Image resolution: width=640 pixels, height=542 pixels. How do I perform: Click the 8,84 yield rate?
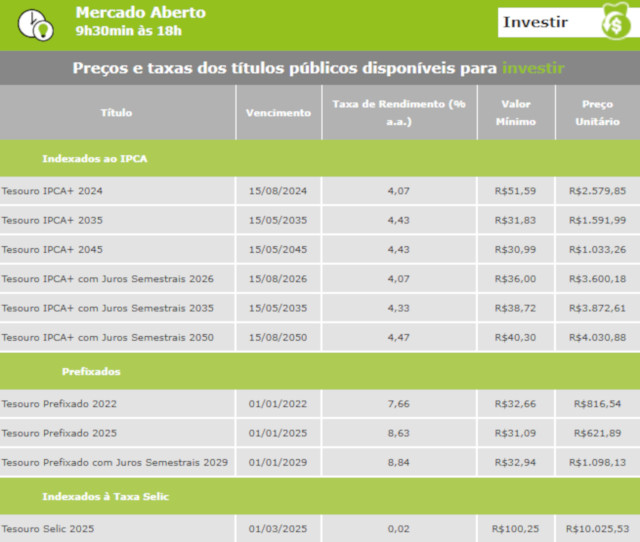point(398,462)
